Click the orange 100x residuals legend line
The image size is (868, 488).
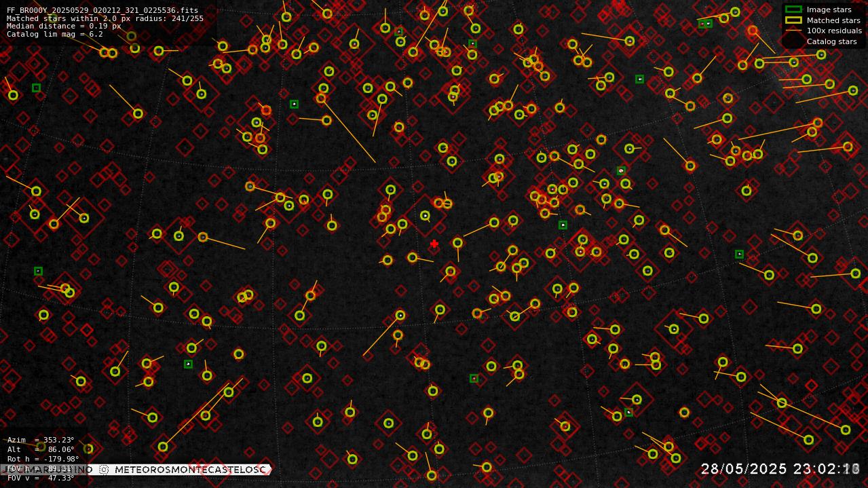(x=793, y=31)
